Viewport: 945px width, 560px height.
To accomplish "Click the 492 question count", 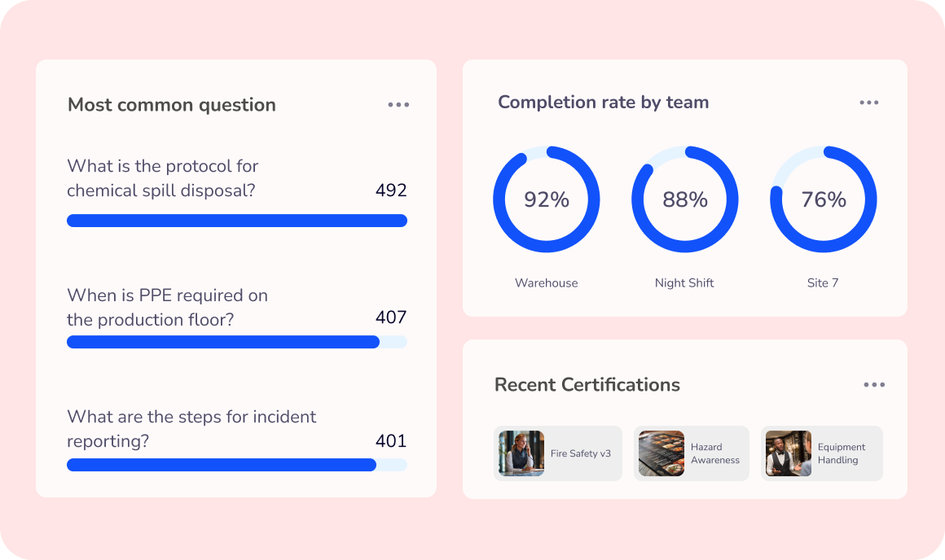I will coord(391,190).
